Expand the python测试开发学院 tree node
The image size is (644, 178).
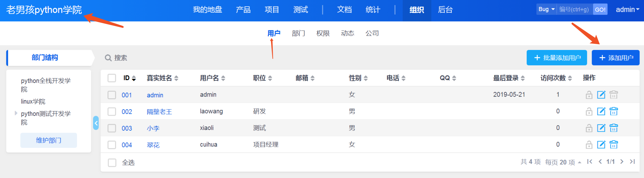pos(16,113)
